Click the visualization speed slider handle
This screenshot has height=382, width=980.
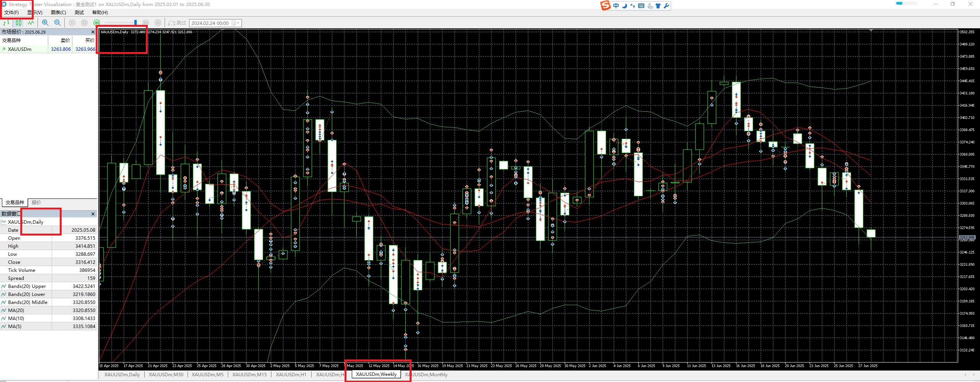coord(135,23)
